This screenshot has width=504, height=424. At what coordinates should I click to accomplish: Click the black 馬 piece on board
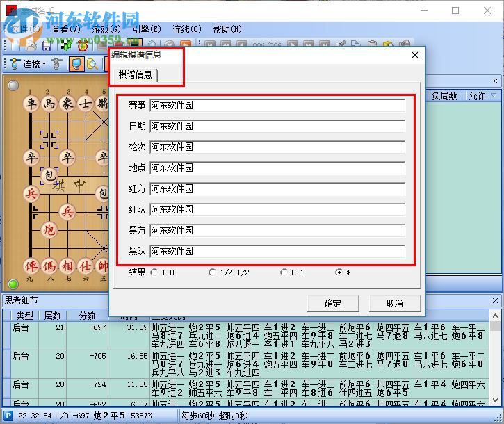[49, 104]
